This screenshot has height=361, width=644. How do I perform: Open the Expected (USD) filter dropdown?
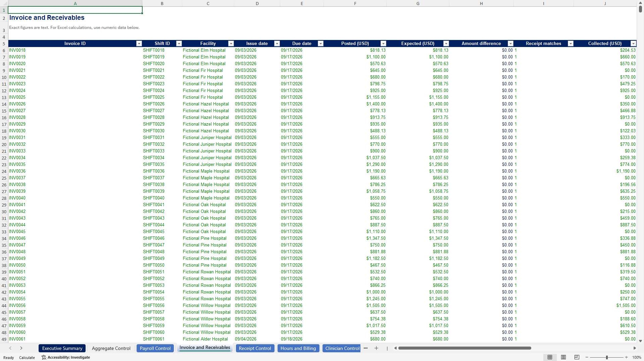tap(446, 44)
